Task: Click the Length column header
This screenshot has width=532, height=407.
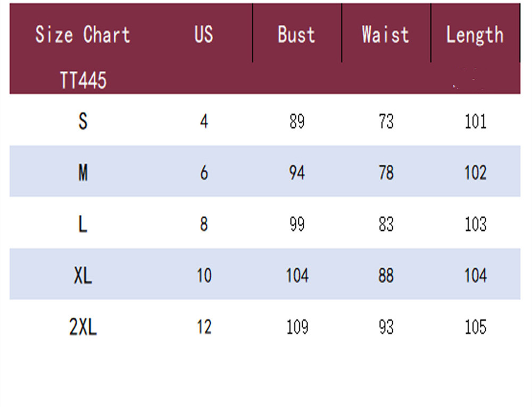Action: [x=475, y=35]
